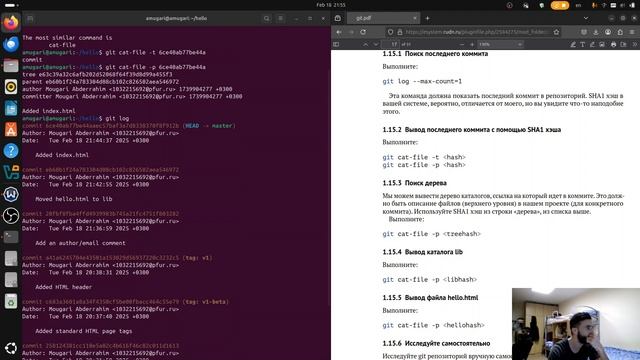
Task: Bookmark this page with the star icon
Action: click(x=556, y=32)
